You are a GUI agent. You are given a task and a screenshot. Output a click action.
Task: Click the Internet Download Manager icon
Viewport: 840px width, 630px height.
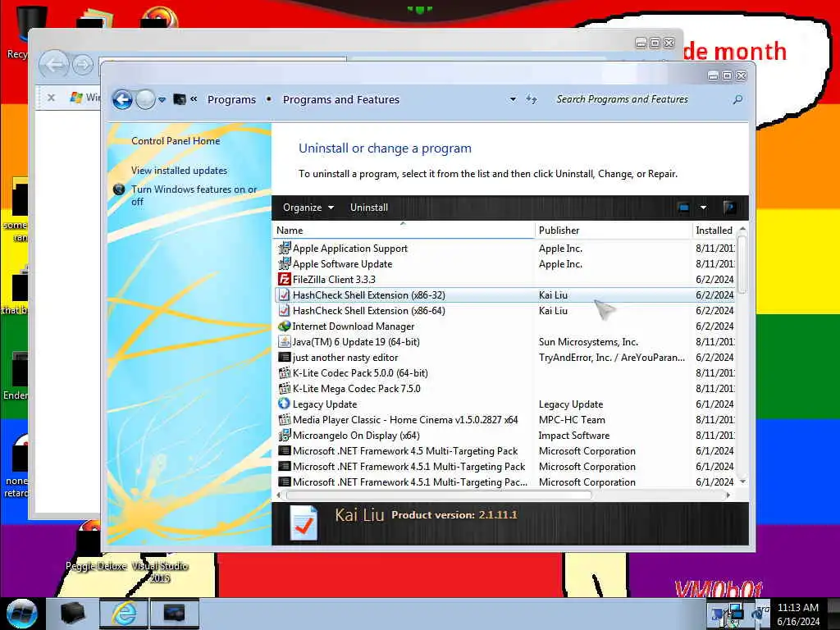click(x=285, y=326)
